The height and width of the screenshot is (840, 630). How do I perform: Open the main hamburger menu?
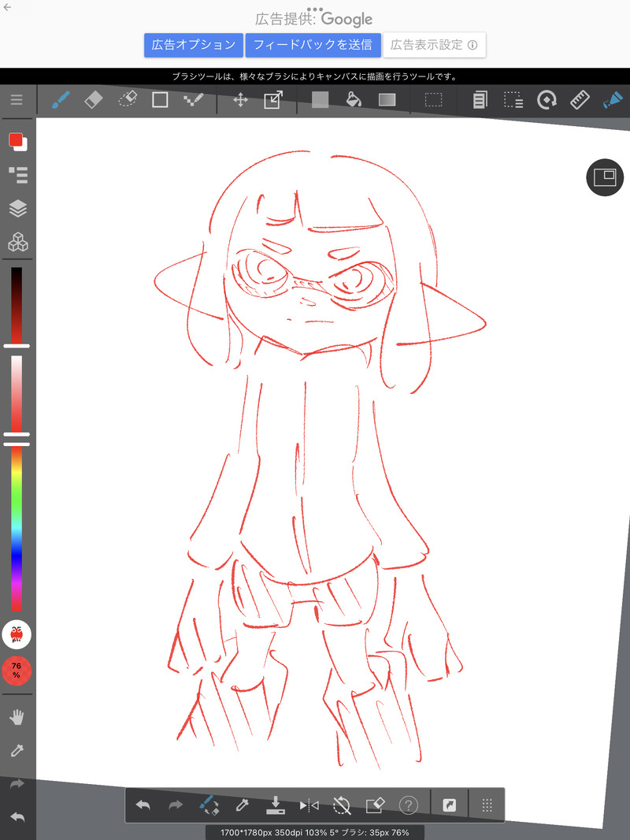pos(17,100)
